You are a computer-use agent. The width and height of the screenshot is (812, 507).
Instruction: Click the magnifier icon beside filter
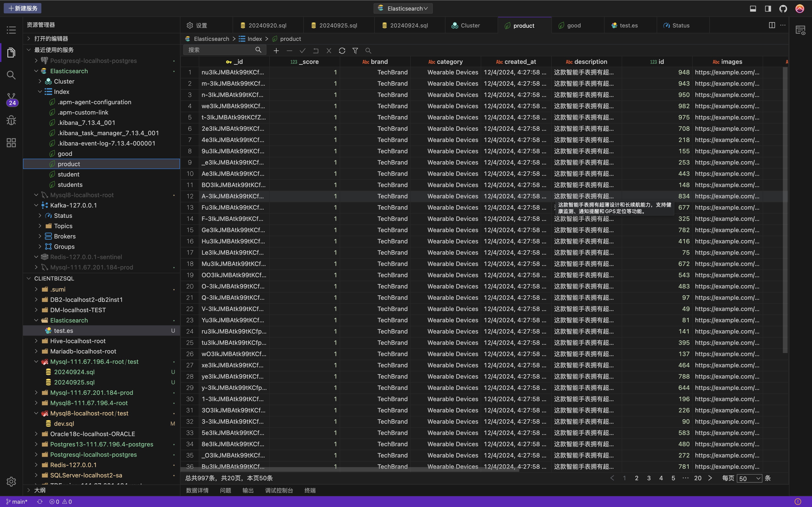[368, 51]
